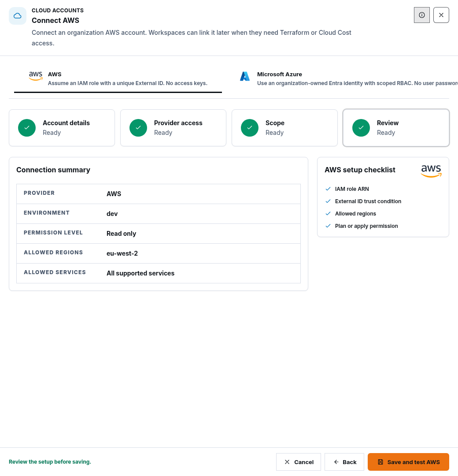Viewport: 458px width, 476px height.
Task: Click 'Review the setup before saving.' message
Action: pyautogui.click(x=50, y=462)
